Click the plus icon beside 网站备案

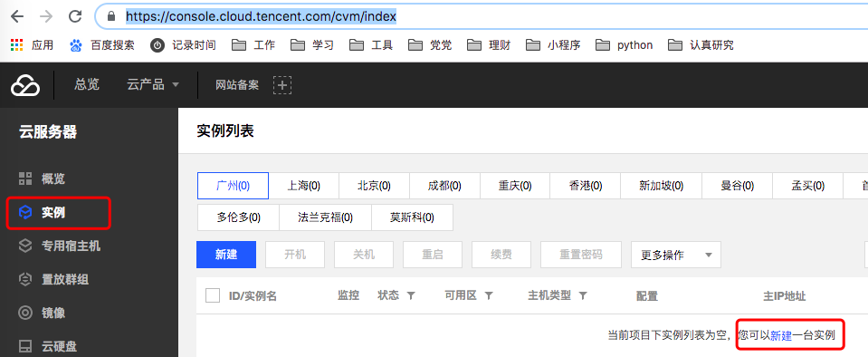[x=282, y=85]
